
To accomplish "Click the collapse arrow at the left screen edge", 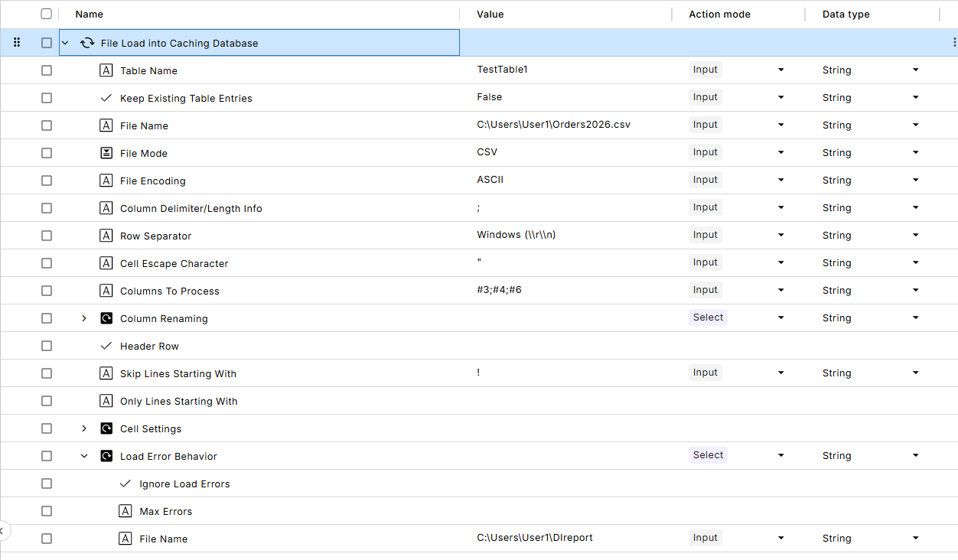I will pyautogui.click(x=3, y=530).
